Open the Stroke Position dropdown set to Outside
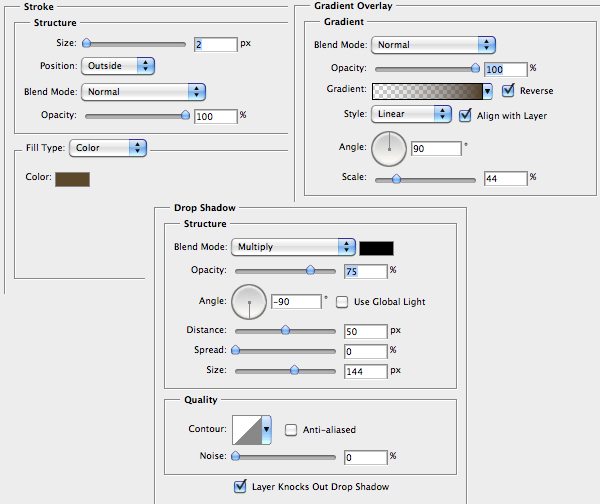 [118, 66]
